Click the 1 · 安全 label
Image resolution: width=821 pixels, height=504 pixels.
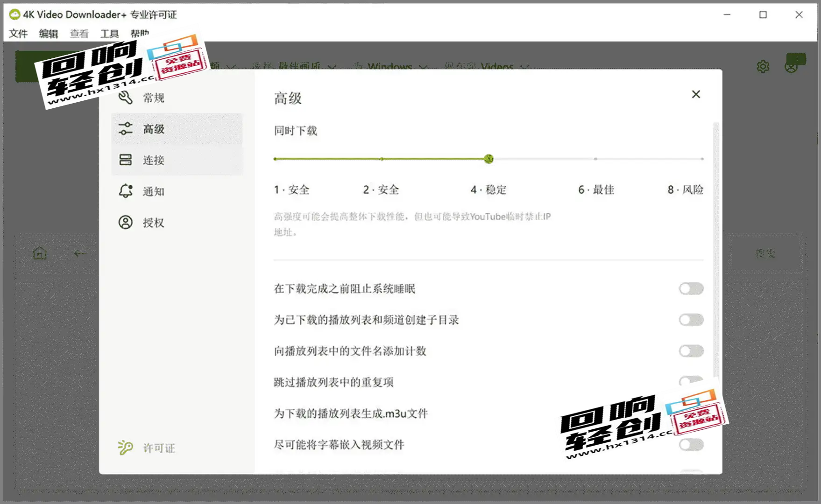[x=292, y=190]
